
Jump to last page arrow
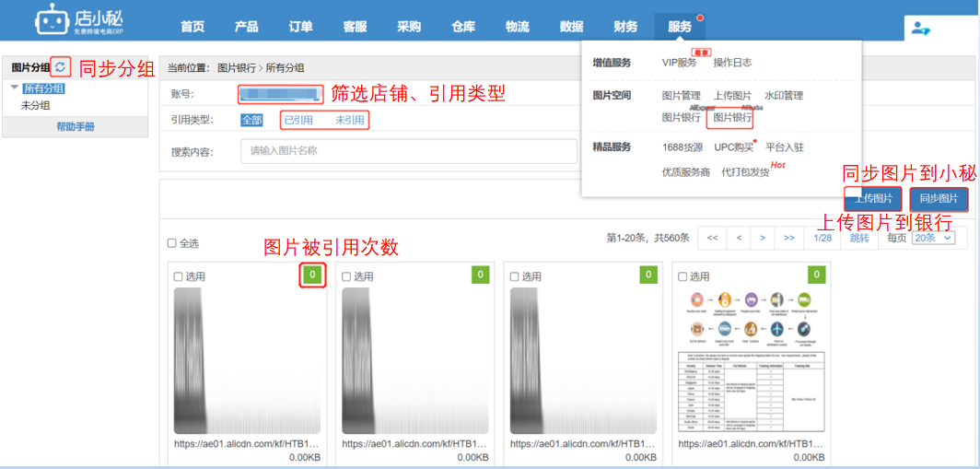point(788,238)
